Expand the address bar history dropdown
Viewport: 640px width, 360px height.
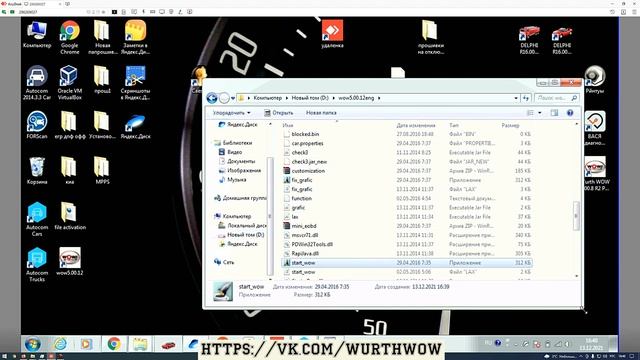click(x=516, y=98)
